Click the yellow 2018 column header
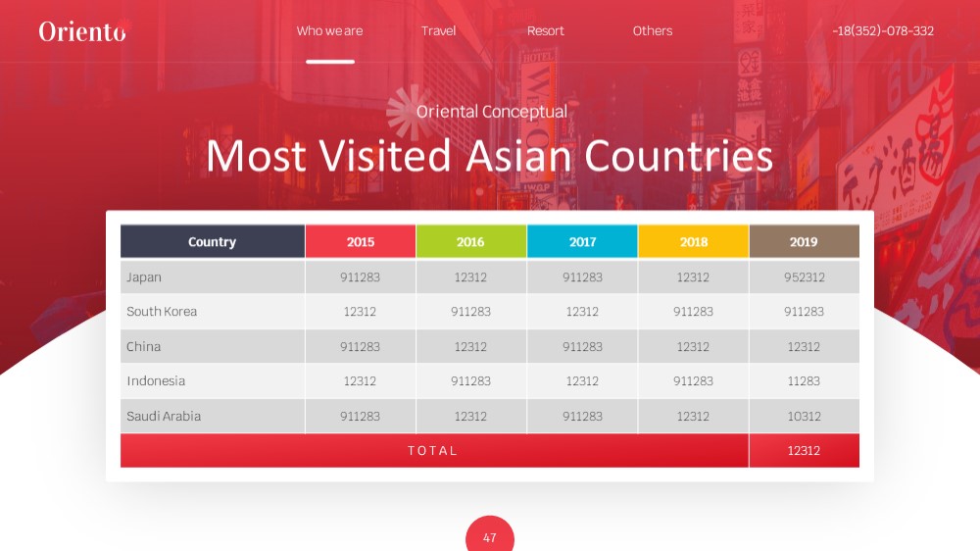 pos(693,241)
